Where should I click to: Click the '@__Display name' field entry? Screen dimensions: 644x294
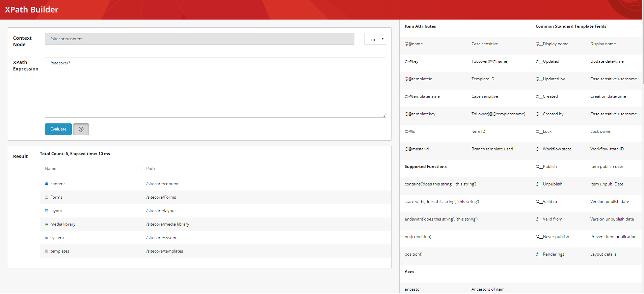tap(552, 44)
